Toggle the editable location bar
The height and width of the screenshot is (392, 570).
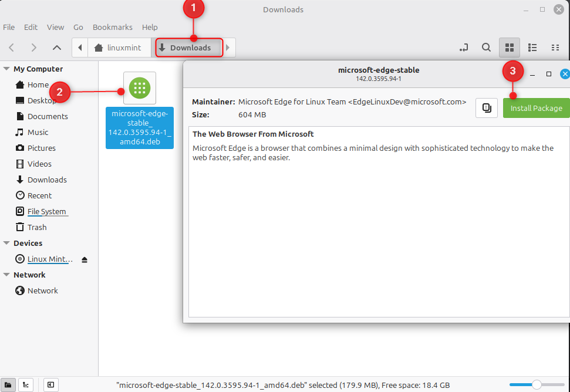click(x=463, y=48)
